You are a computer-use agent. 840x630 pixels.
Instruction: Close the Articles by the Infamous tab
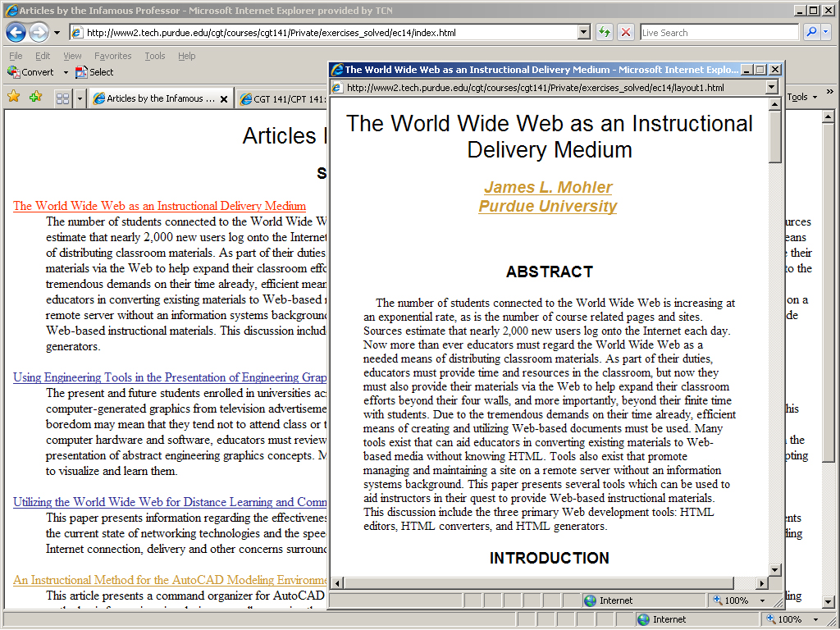pos(224,99)
